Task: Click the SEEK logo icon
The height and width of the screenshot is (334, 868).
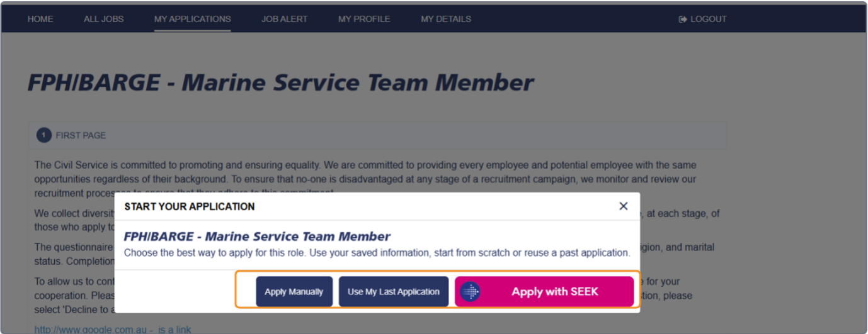Action: 470,292
